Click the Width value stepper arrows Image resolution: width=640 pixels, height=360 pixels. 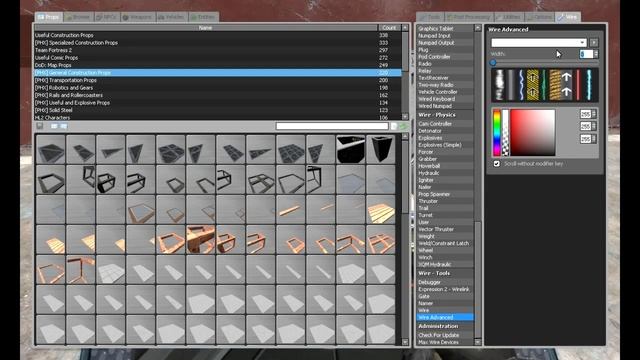coord(596,54)
